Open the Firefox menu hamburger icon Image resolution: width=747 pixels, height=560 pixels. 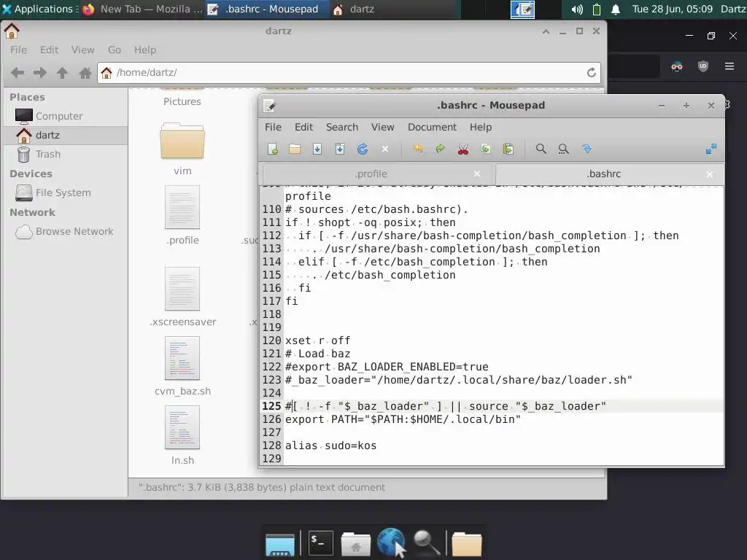[x=729, y=66]
